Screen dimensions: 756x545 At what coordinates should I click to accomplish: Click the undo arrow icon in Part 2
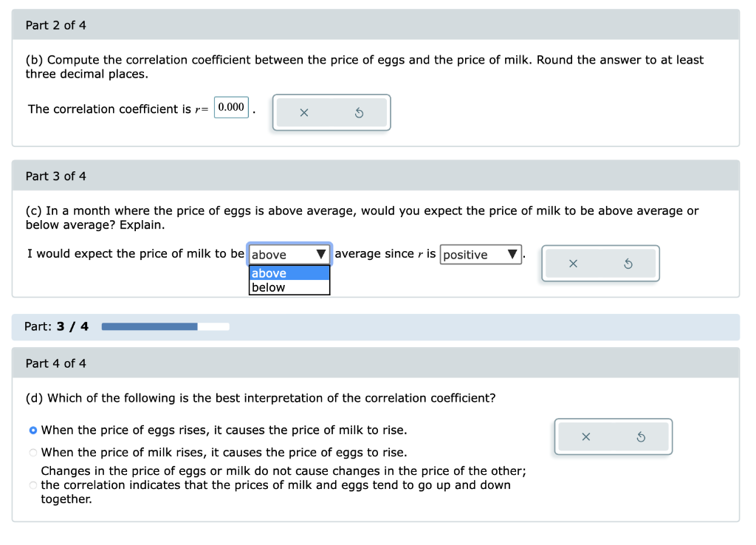(x=359, y=112)
